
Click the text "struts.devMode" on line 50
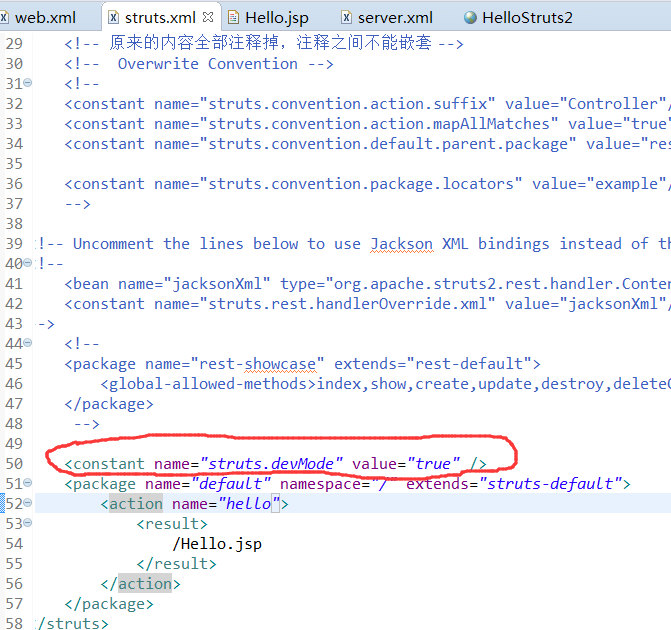click(271, 464)
